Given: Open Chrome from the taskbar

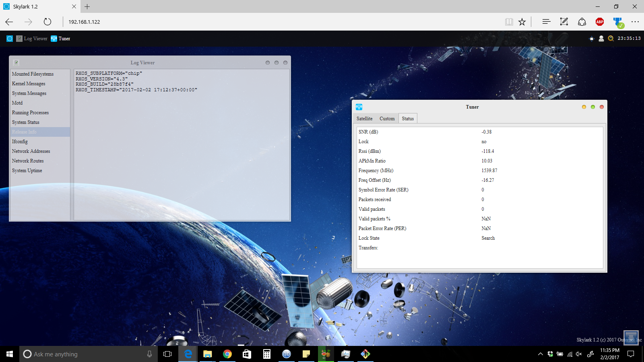Looking at the screenshot, I should 227,354.
